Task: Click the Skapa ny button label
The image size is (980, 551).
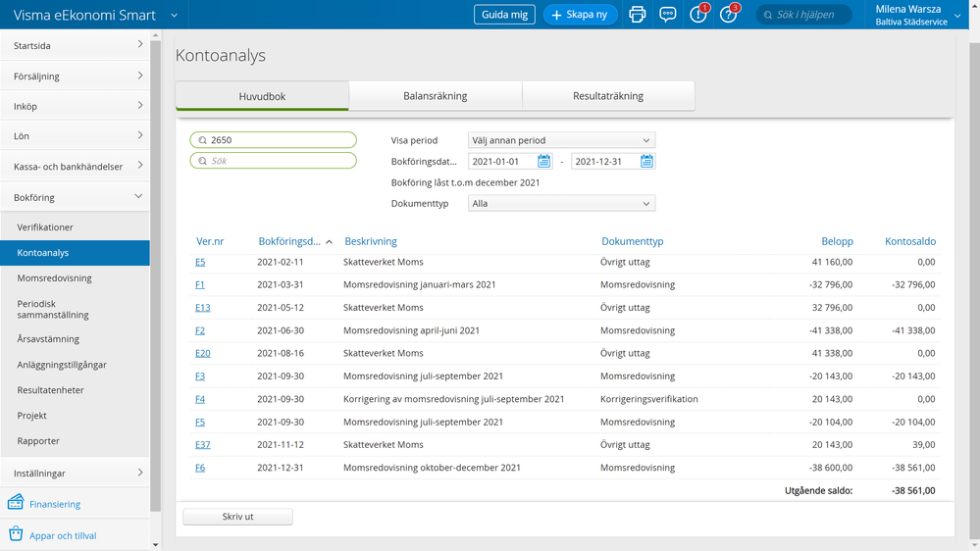Action: [587, 15]
